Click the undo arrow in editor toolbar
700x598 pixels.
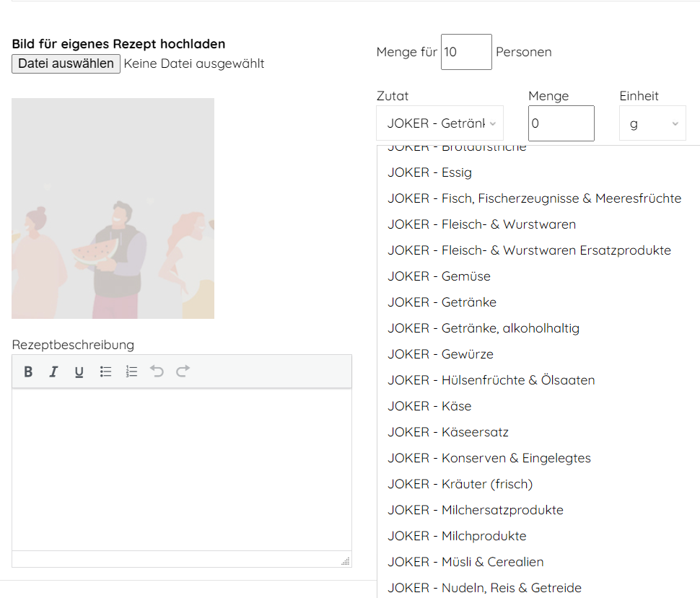click(x=157, y=371)
